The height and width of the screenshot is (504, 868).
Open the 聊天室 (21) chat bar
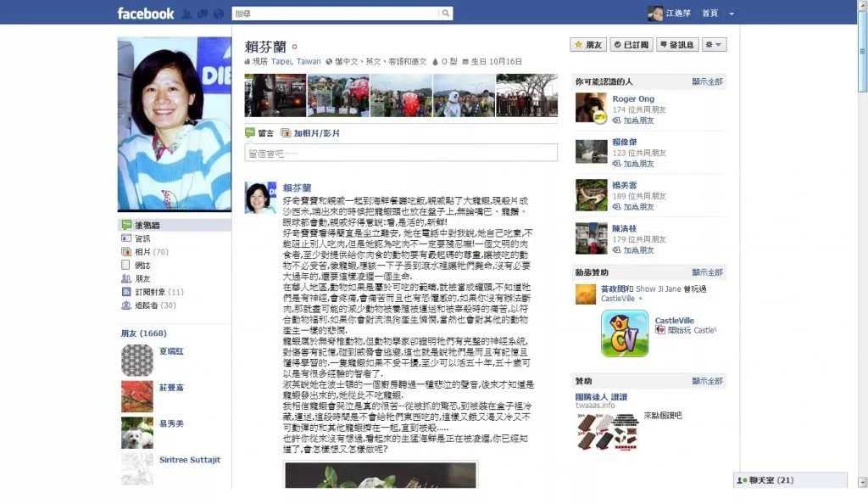tap(790, 480)
